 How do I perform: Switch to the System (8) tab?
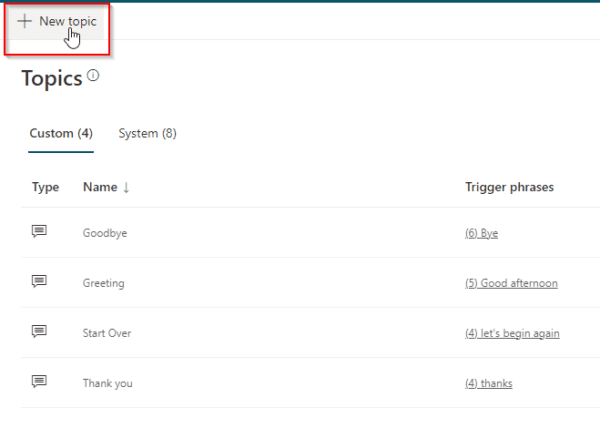147,133
